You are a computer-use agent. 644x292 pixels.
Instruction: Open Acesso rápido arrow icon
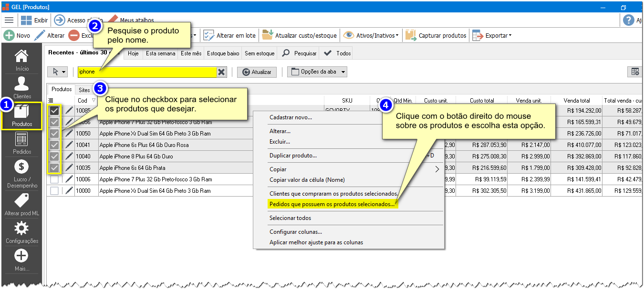click(x=60, y=20)
